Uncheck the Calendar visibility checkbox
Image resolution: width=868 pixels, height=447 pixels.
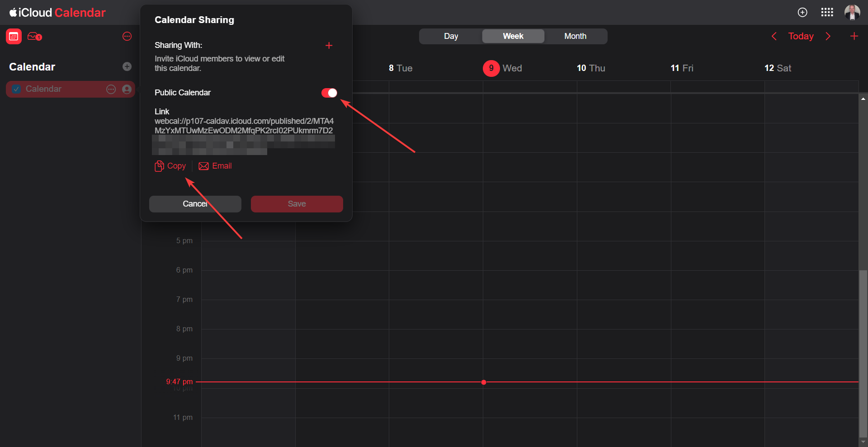pyautogui.click(x=16, y=89)
